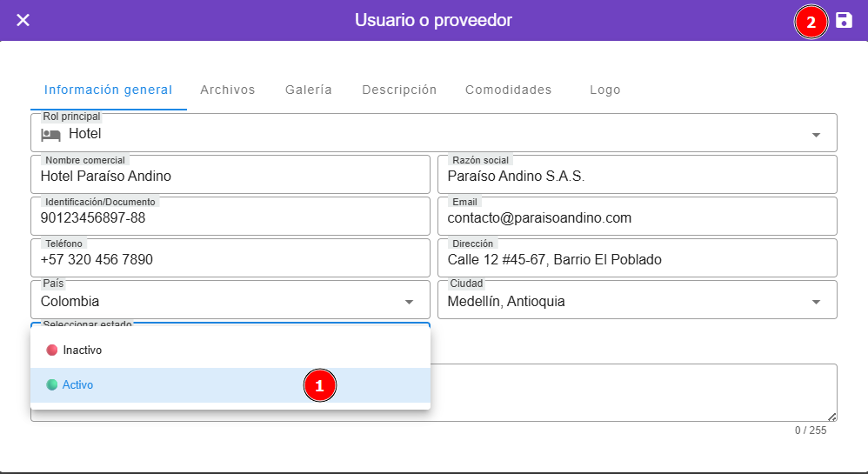Go to the Descripción tab

[x=399, y=90]
